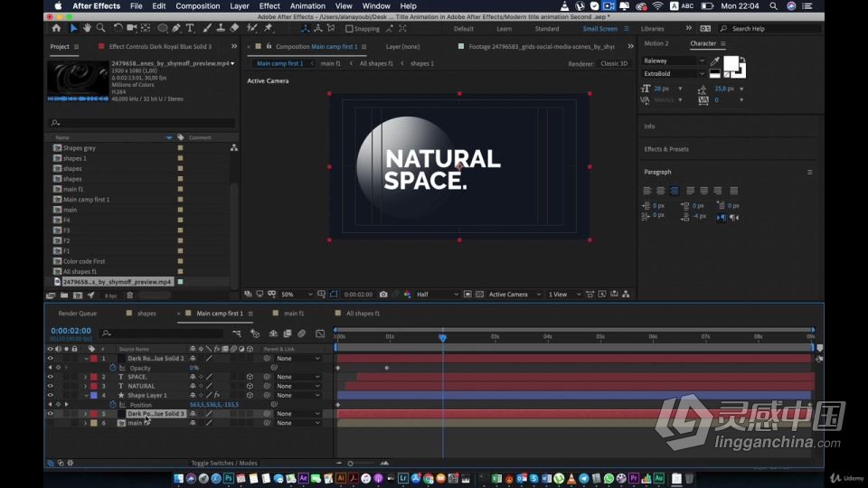Image resolution: width=868 pixels, height=488 pixels.
Task: Select the Pen tool
Action: (176, 28)
